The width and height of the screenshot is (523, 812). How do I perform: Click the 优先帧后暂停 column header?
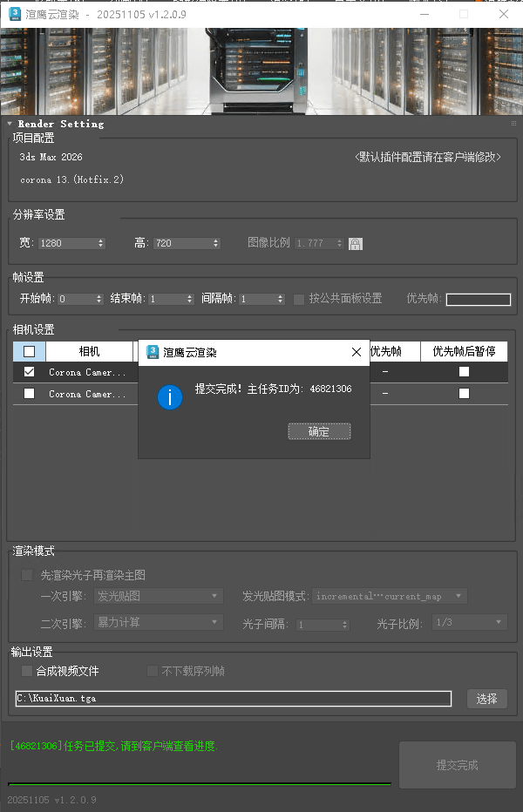(x=464, y=352)
